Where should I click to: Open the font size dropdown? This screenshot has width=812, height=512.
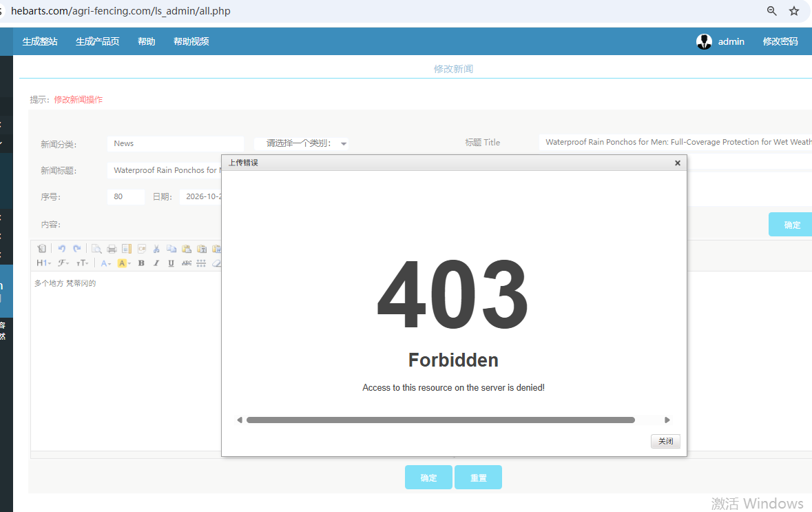[x=83, y=263]
